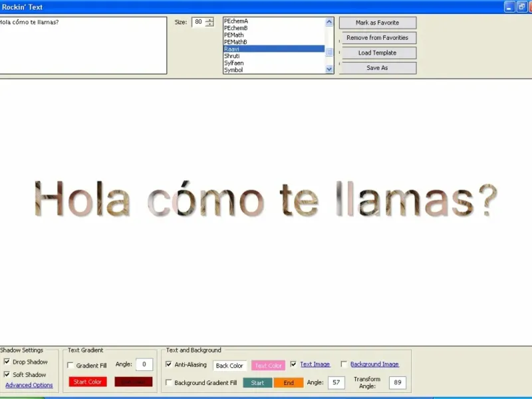Toggle the Soft Shadow checkbox
The image size is (532, 399).
coord(7,374)
